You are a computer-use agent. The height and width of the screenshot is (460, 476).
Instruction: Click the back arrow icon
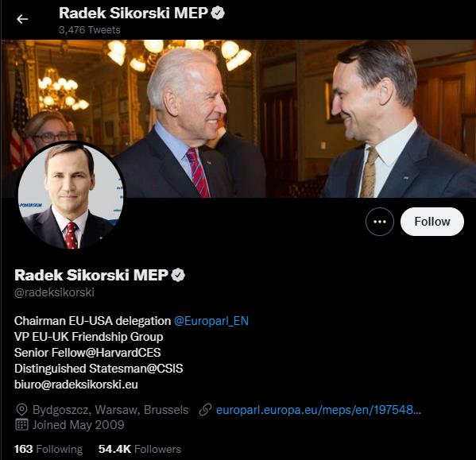[x=22, y=19]
